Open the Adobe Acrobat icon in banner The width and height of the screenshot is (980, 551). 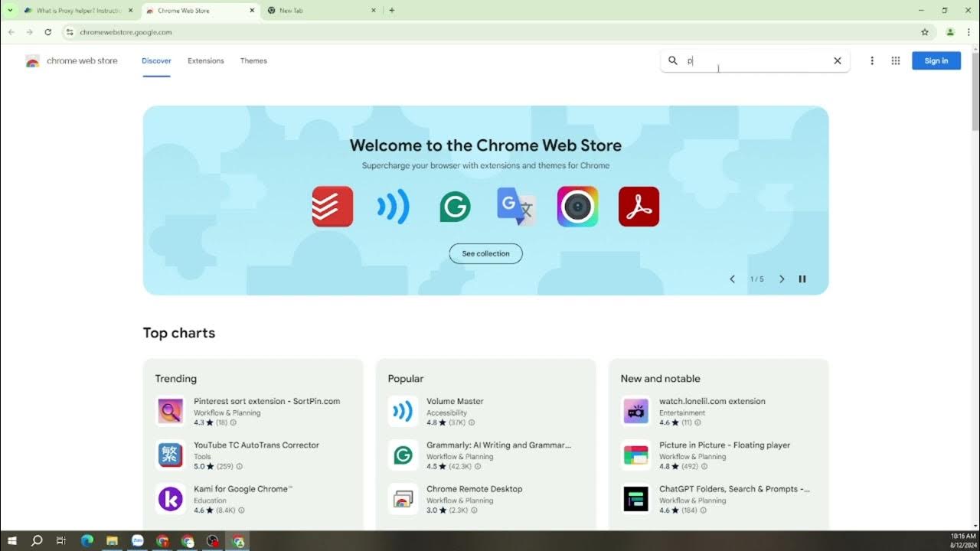click(x=639, y=207)
